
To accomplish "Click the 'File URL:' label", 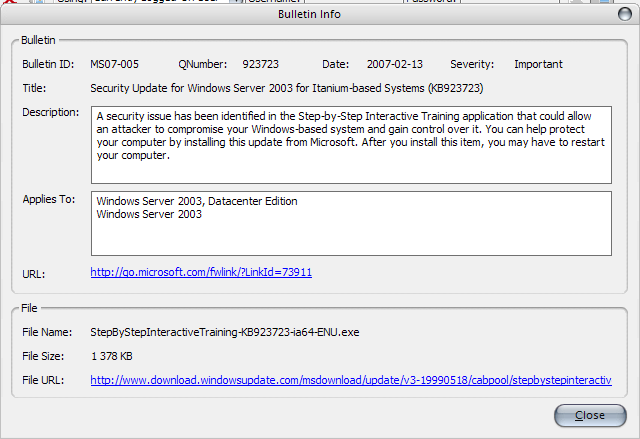I will (43, 380).
